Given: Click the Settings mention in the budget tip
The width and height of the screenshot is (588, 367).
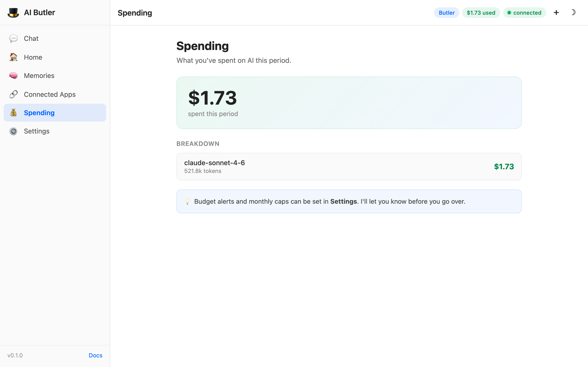Looking at the screenshot, I should pyautogui.click(x=343, y=201).
